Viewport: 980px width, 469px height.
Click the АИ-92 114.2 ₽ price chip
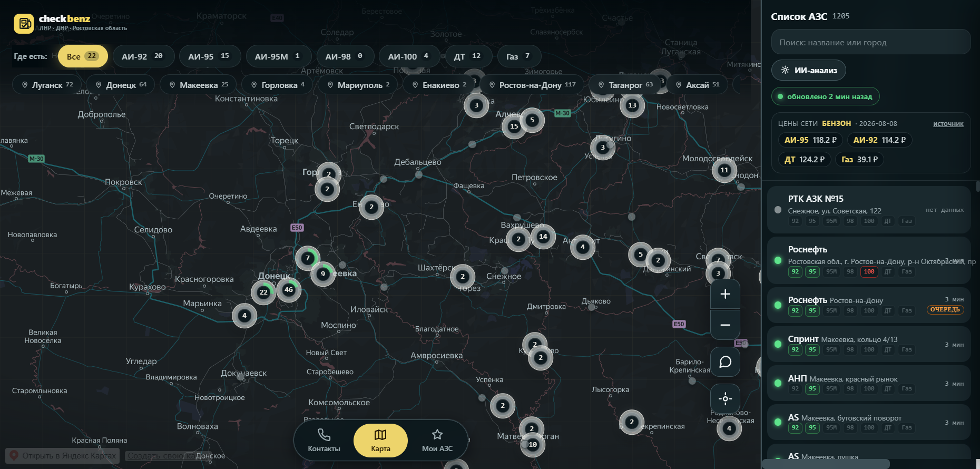tap(879, 140)
